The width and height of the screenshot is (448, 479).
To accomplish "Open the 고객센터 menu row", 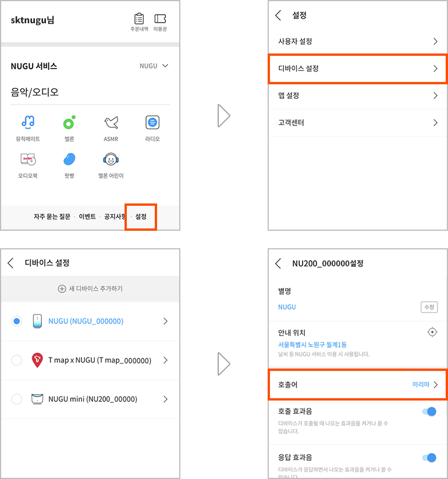I will [x=357, y=123].
